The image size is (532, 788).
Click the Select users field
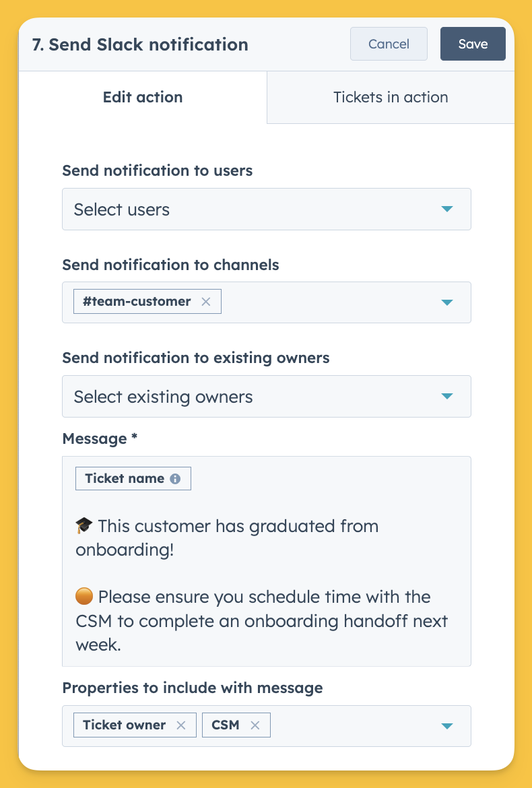[x=266, y=209]
